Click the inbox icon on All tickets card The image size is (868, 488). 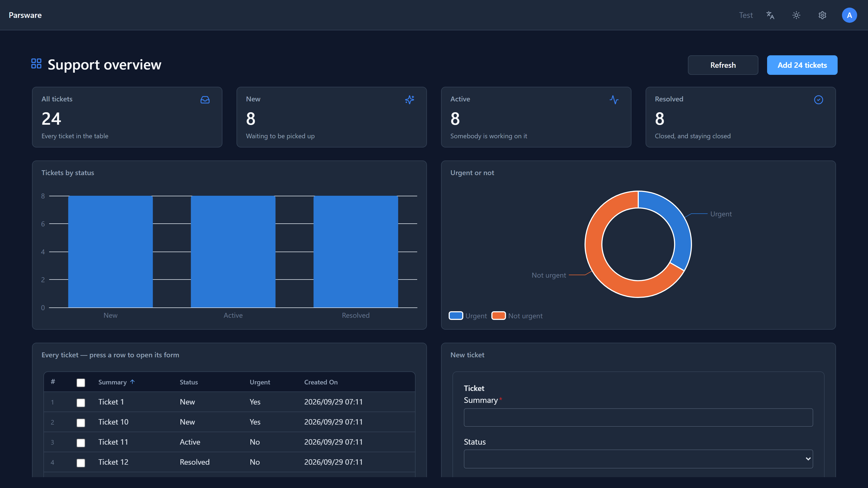click(x=205, y=100)
